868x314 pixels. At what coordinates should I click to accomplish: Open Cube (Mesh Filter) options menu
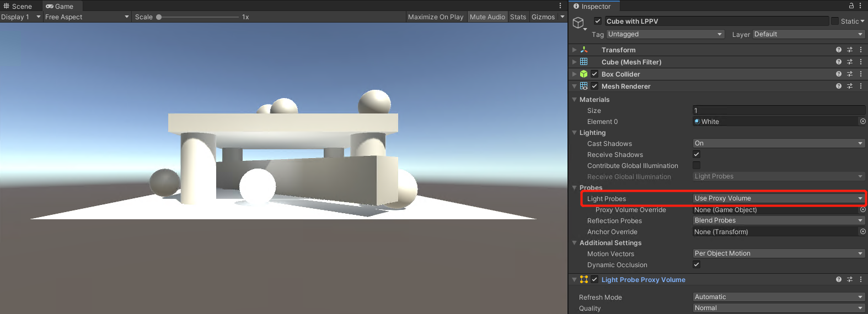(861, 62)
